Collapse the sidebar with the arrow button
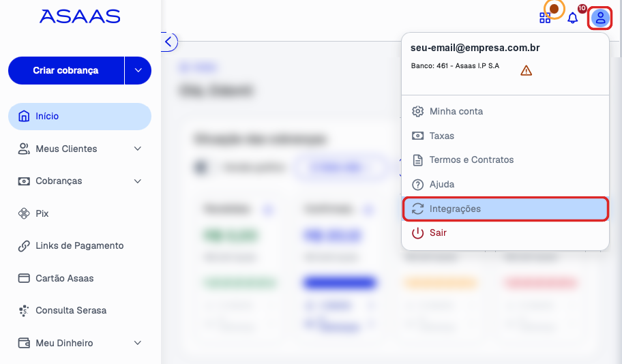This screenshot has width=622, height=364. [169, 42]
